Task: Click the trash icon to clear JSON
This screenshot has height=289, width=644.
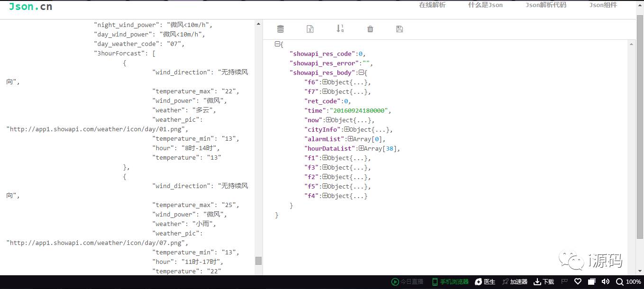Action: point(370,29)
